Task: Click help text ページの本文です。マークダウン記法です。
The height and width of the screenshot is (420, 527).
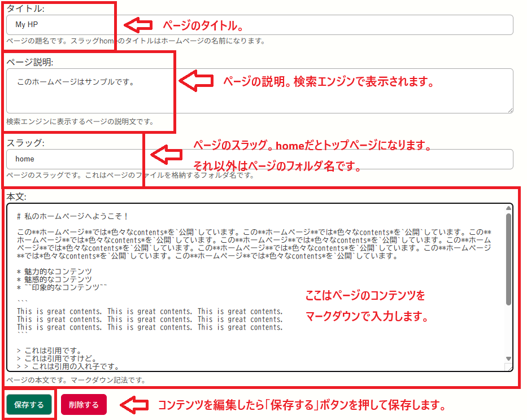Action: point(76,380)
